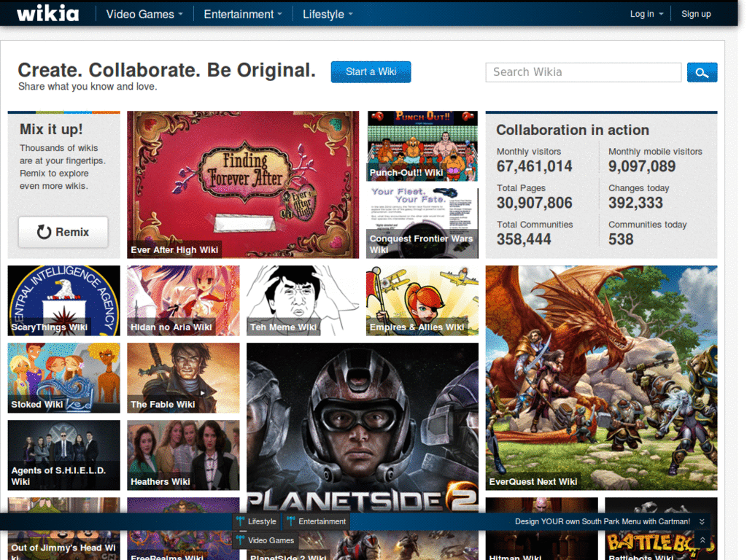Open the Video Games menu
Screen dimensions: 747x560
(x=143, y=13)
